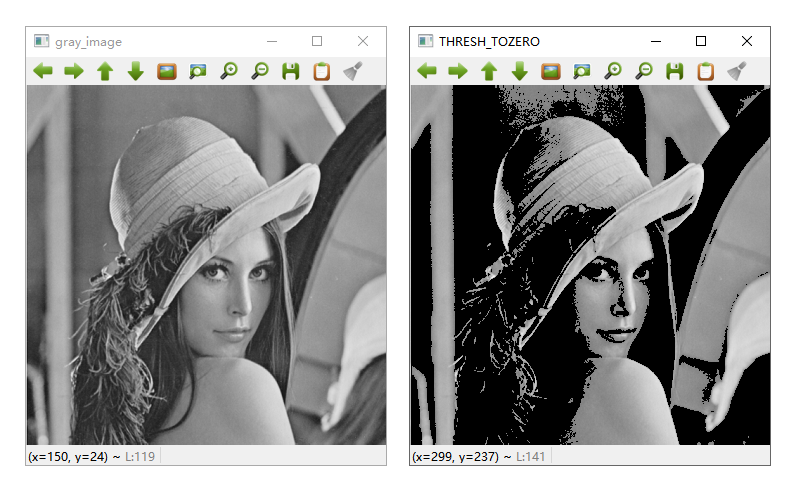Pan right in THRESH_TOZERO window

[x=458, y=71]
